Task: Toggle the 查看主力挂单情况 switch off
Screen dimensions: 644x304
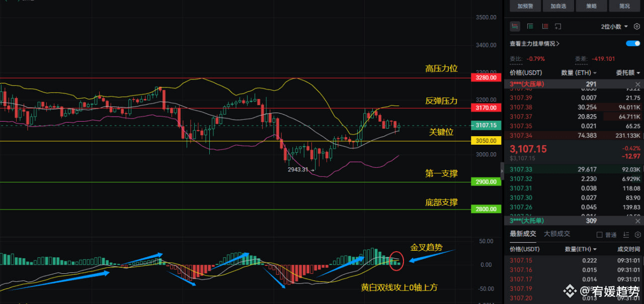Action: click(x=633, y=44)
